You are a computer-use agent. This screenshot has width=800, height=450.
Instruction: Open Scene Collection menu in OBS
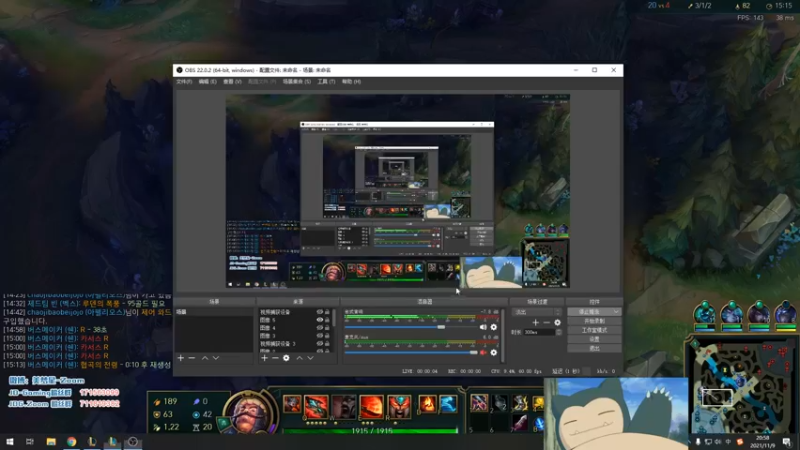pos(296,82)
